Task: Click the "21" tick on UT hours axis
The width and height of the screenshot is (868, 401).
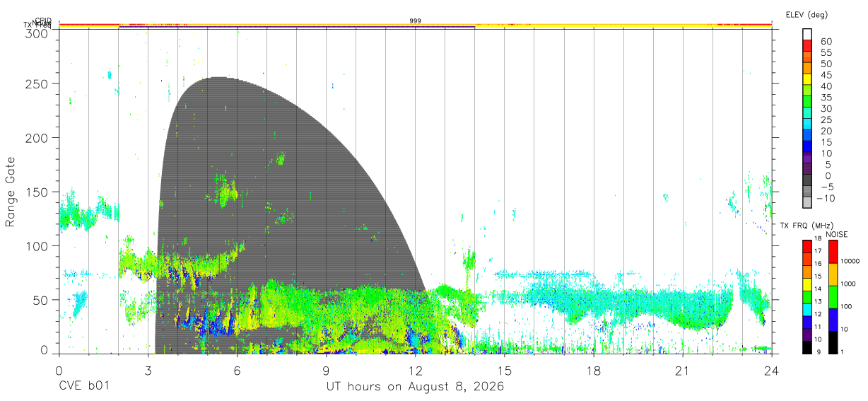Action: 683,371
